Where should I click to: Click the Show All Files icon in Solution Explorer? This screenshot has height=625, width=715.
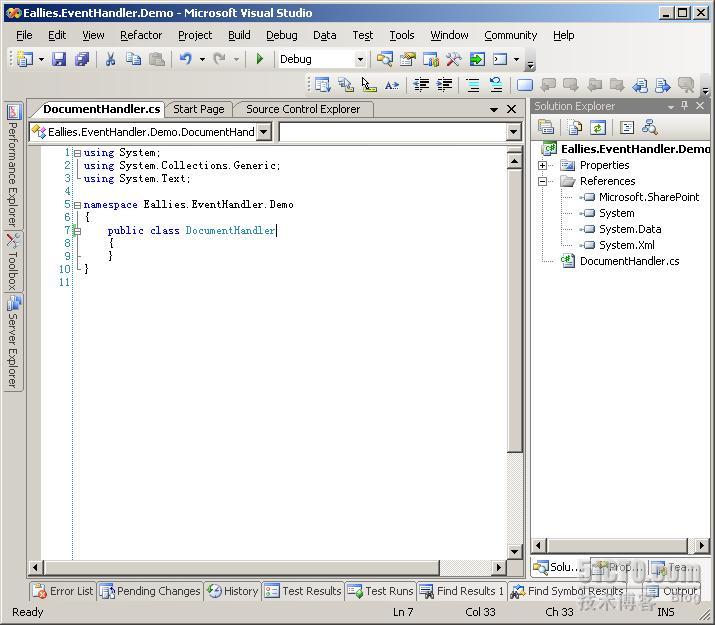(575, 128)
